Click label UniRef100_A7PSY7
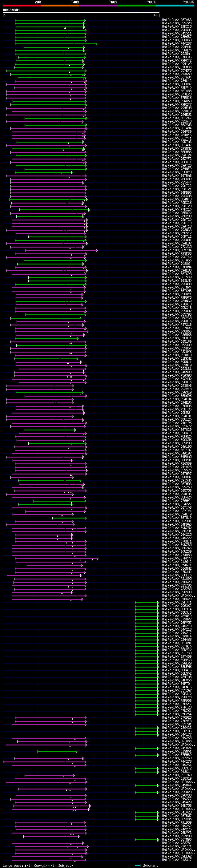Viewport: 197px width, 868px height. click(177, 704)
